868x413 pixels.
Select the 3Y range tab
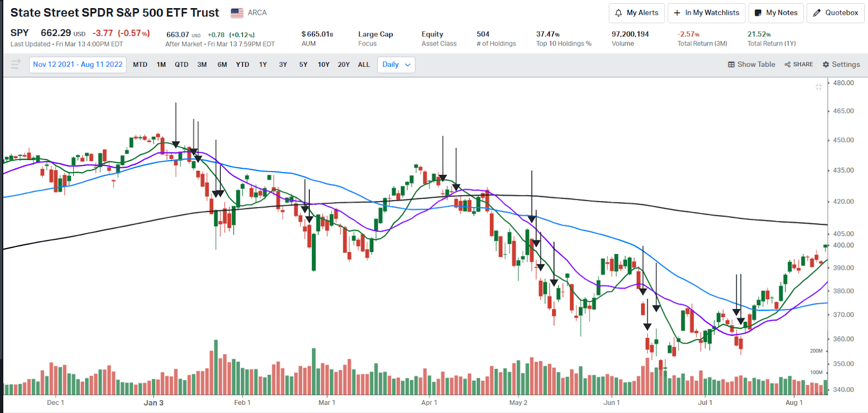(283, 65)
